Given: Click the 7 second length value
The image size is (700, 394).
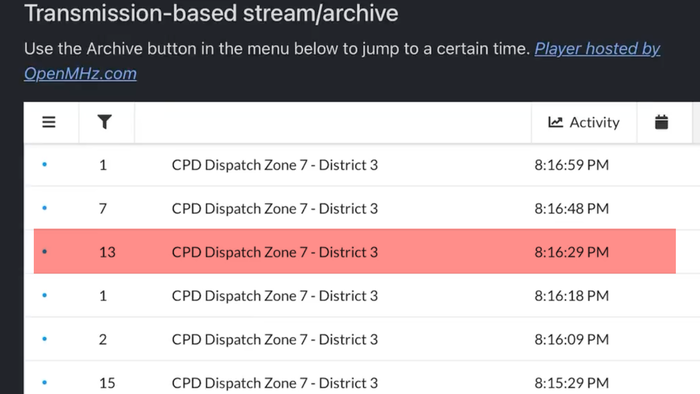Looking at the screenshot, I should [103, 208].
